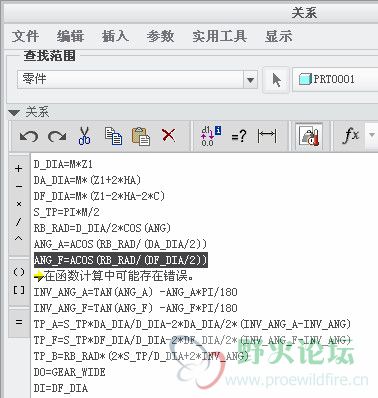Click the D0=GEAR_WIDE relation line
This screenshot has width=378, height=398.
[x=69, y=372]
